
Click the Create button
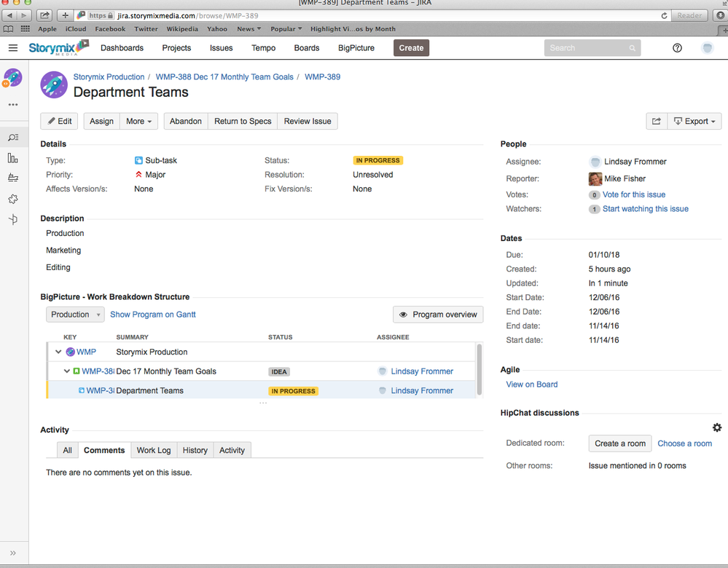pos(411,48)
